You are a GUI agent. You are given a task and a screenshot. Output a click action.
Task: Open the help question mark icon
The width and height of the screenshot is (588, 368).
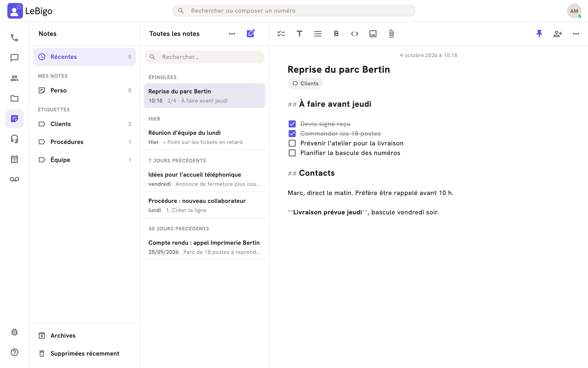[14, 352]
